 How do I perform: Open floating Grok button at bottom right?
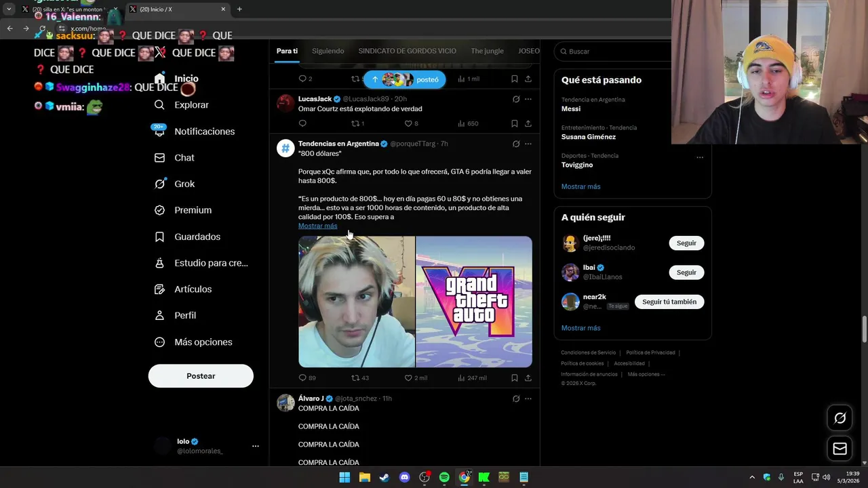click(x=840, y=418)
